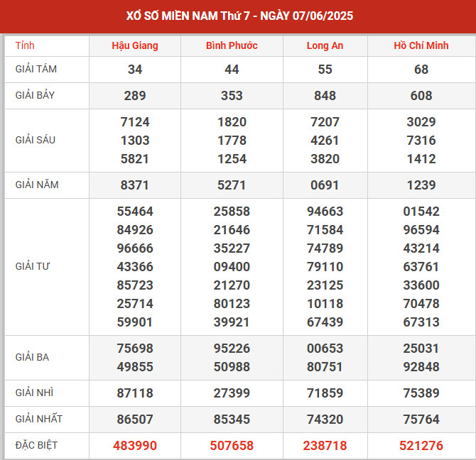Click the GIẢI BA row label
This screenshot has width=476, height=460.
(x=32, y=357)
